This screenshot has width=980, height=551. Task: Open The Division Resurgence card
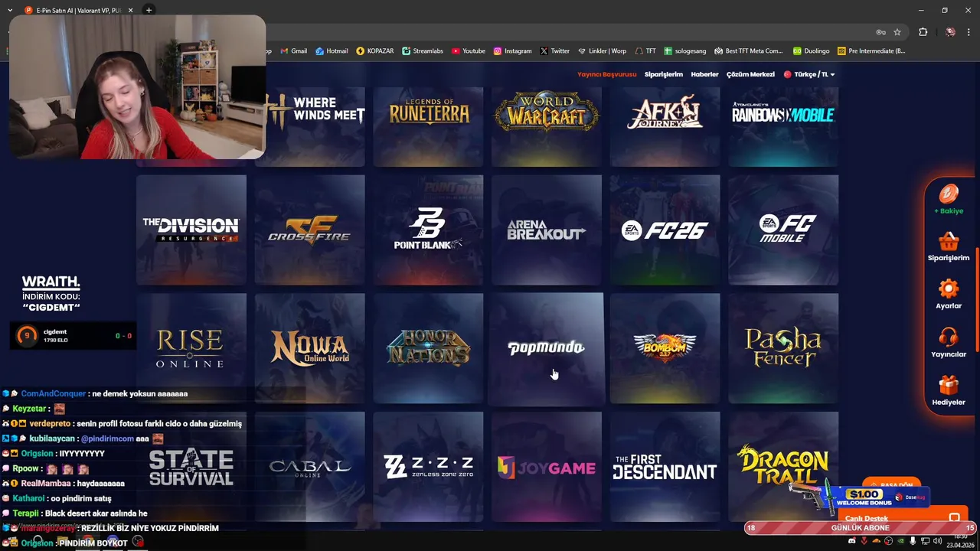191,230
